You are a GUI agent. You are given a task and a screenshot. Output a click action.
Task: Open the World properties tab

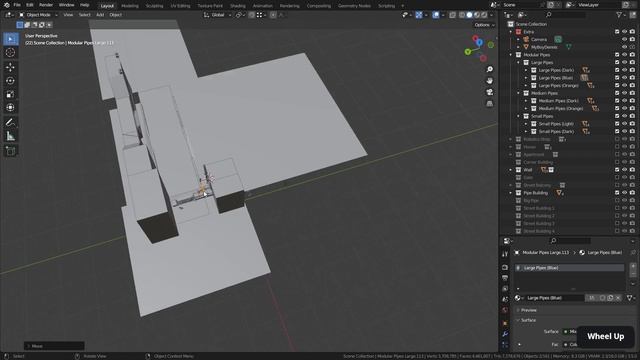[505, 310]
